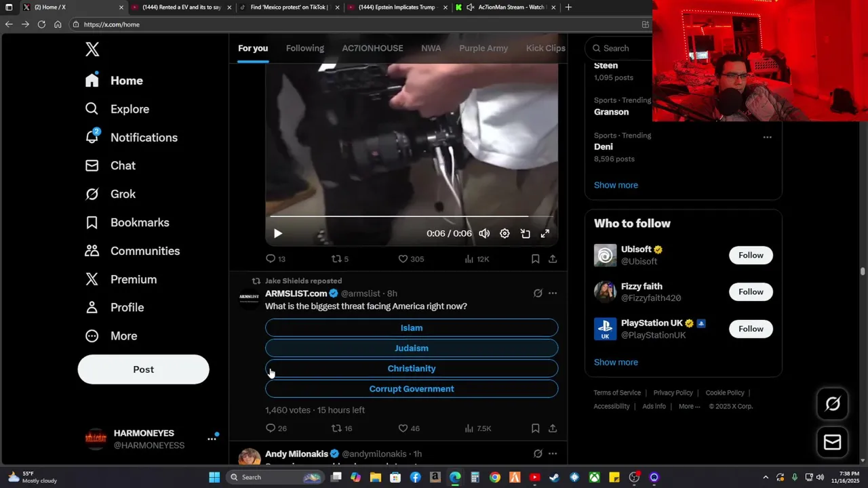Follow Fizzy faith

[751, 292]
